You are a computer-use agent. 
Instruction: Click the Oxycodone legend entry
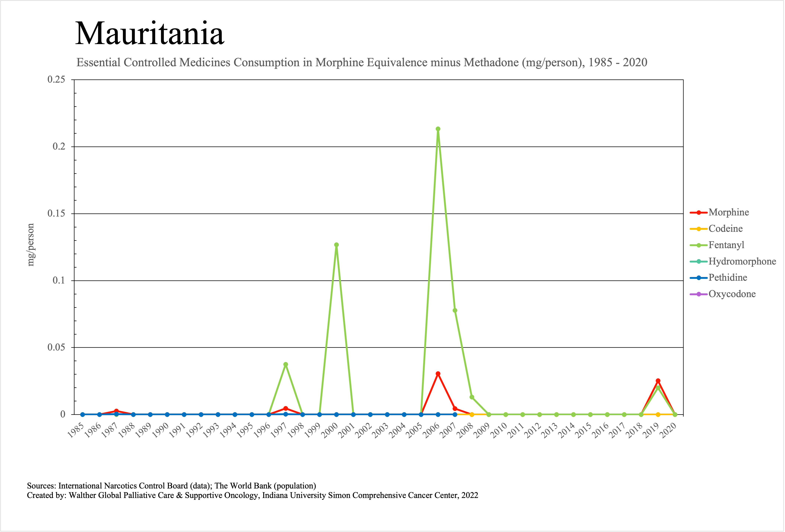tap(732, 294)
